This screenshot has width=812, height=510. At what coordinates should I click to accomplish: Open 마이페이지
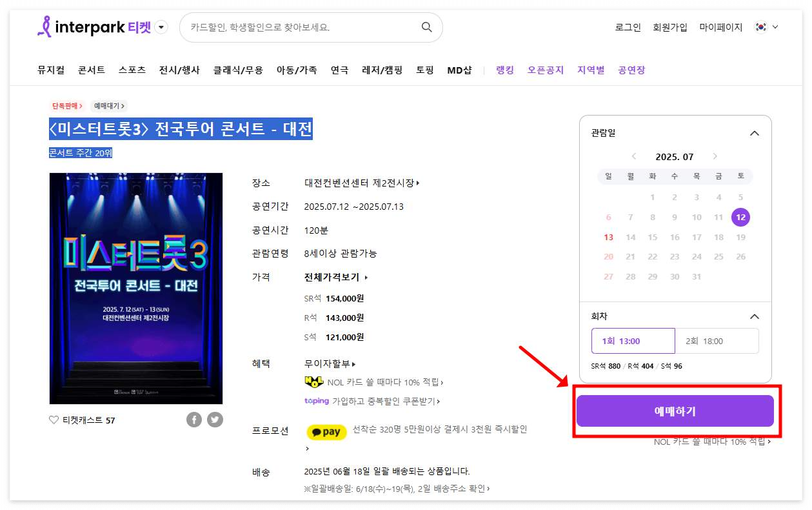pyautogui.click(x=721, y=27)
